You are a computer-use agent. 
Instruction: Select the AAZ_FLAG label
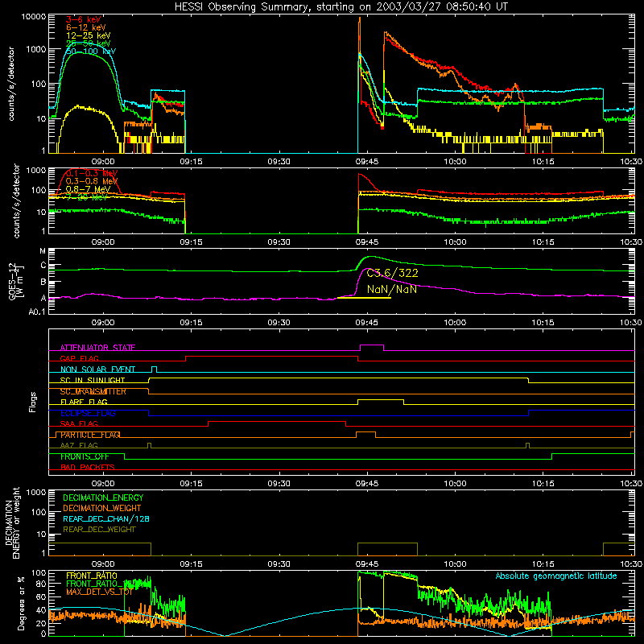79,445
